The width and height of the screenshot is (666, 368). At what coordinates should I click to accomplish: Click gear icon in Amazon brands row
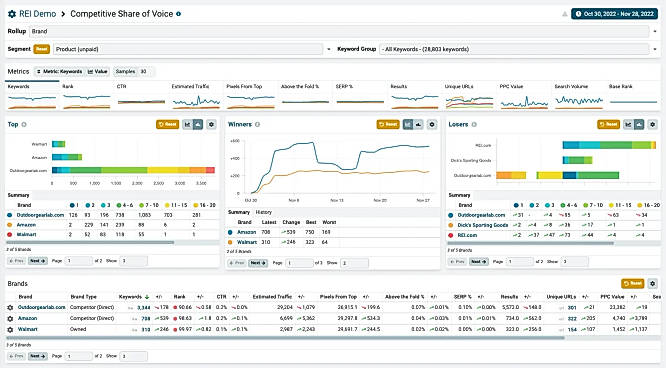(x=10, y=318)
